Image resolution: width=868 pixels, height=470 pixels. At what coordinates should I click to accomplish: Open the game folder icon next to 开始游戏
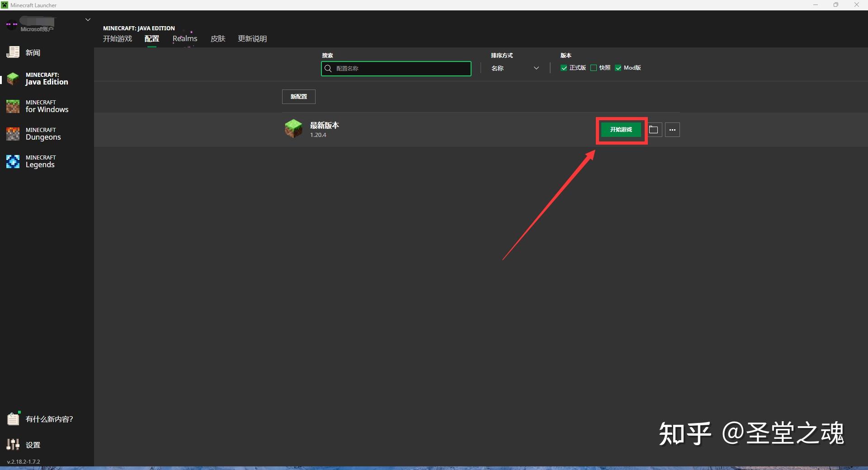(x=654, y=130)
